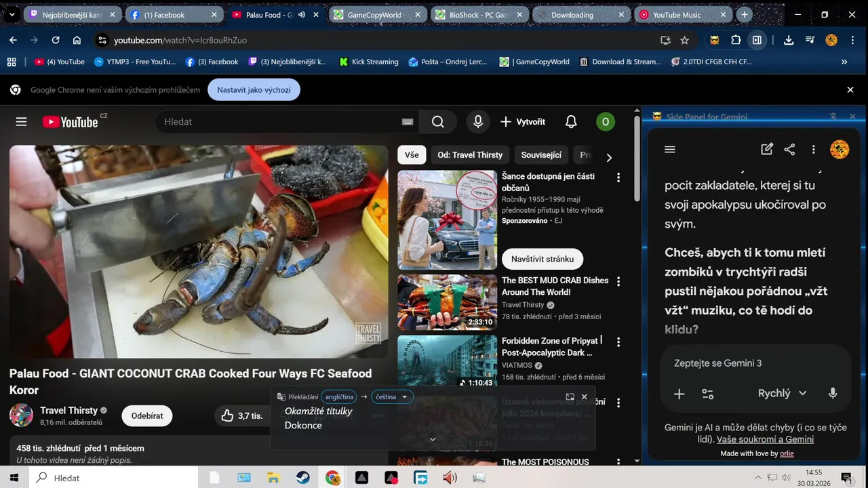Use Gemini microphone input
The width and height of the screenshot is (868, 488).
[x=833, y=394]
